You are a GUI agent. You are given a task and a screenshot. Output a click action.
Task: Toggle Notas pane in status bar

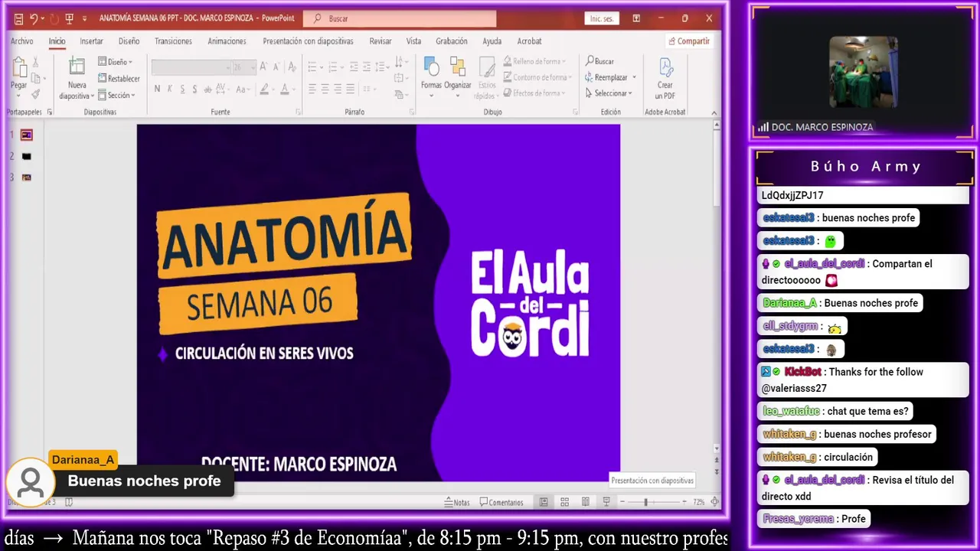coord(457,503)
